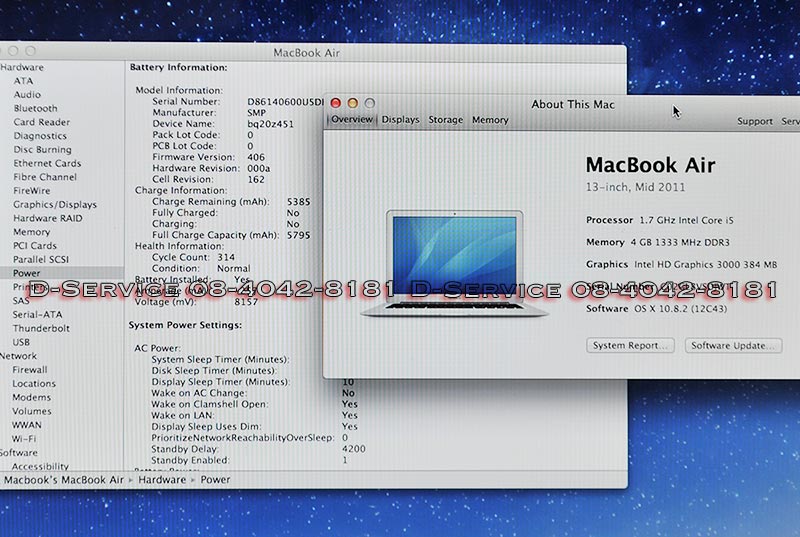800x537 pixels.
Task: Close the About This Mac window
Action: (336, 103)
